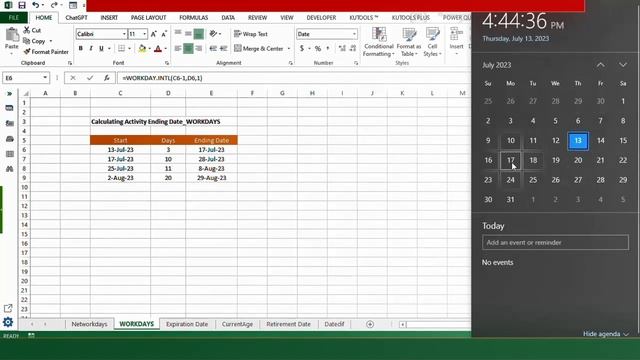Viewport: 640px width, 360px height.
Task: Open the font size dropdown
Action: click(144, 34)
